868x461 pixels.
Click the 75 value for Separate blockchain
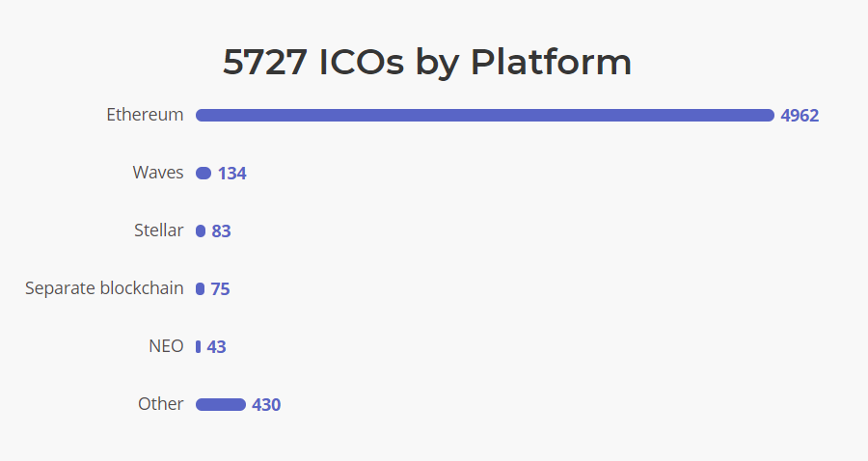click(x=220, y=289)
